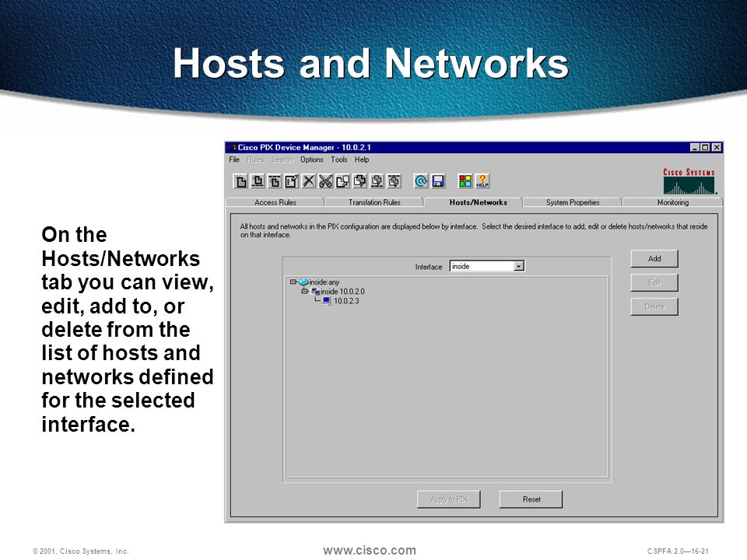This screenshot has width=747, height=560.
Task: Click the Paste After toolbar icon
Action: 394,181
